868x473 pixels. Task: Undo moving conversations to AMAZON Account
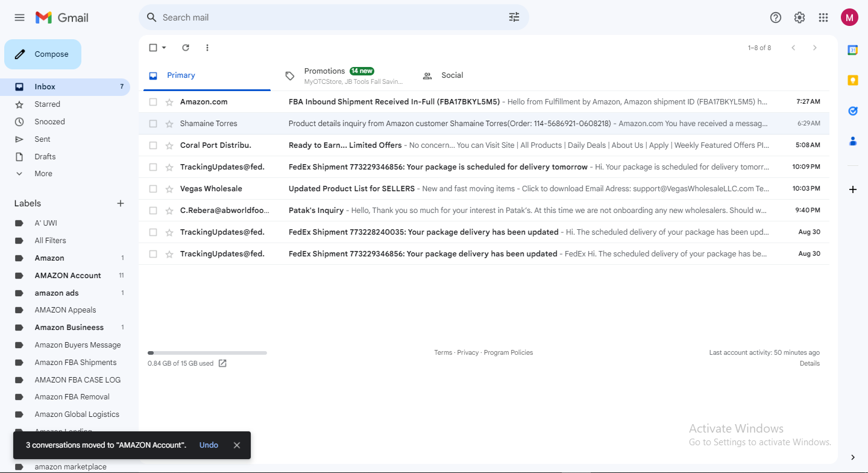pos(209,445)
